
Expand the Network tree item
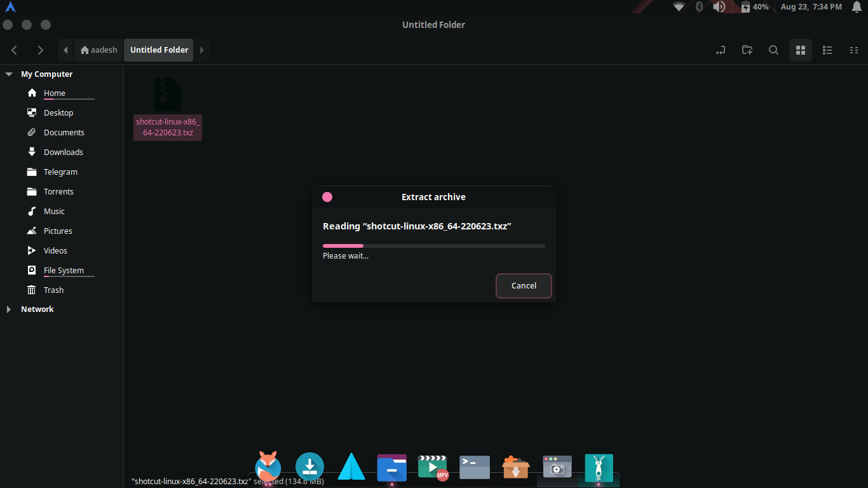[8, 309]
